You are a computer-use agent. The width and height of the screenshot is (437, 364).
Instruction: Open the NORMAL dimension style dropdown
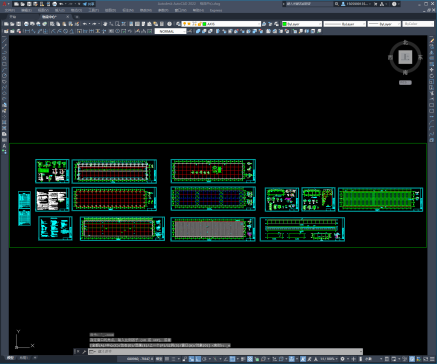[170, 31]
